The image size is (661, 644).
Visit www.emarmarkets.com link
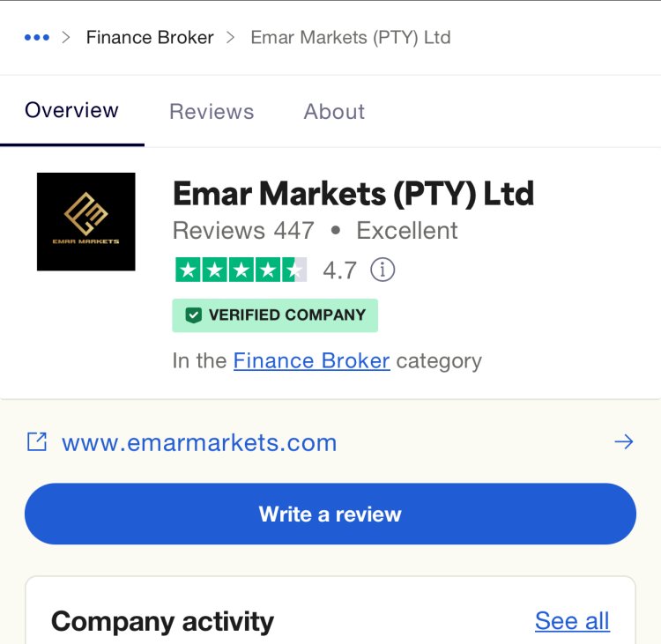[199, 443]
